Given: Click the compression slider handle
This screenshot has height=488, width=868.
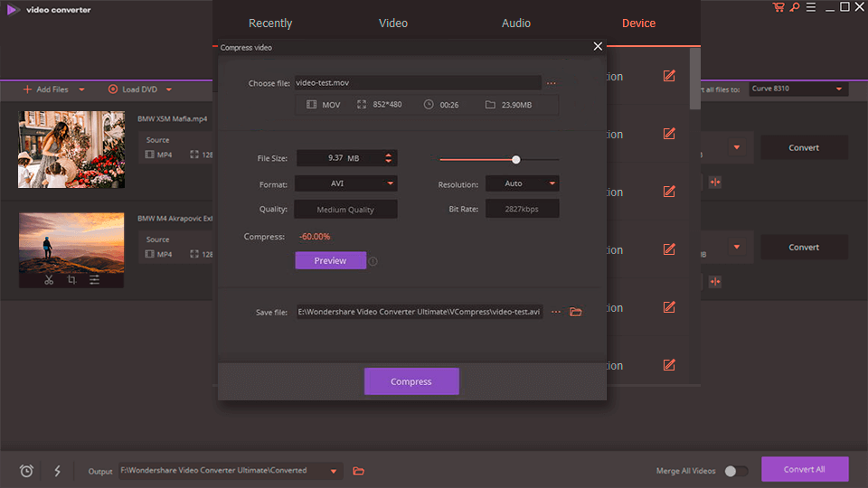Looking at the screenshot, I should click(x=516, y=159).
